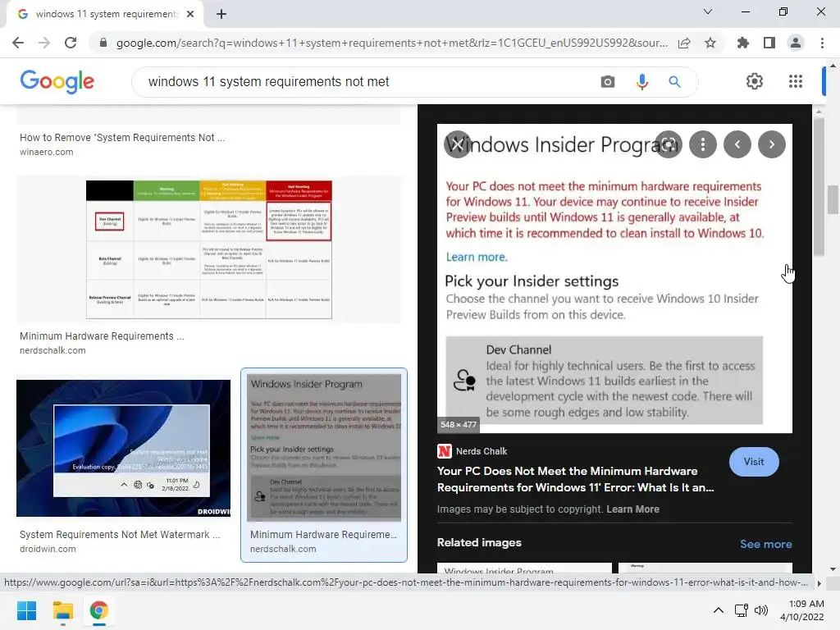840x630 pixels.
Task: Click the winaero.com source text
Action: (x=47, y=152)
